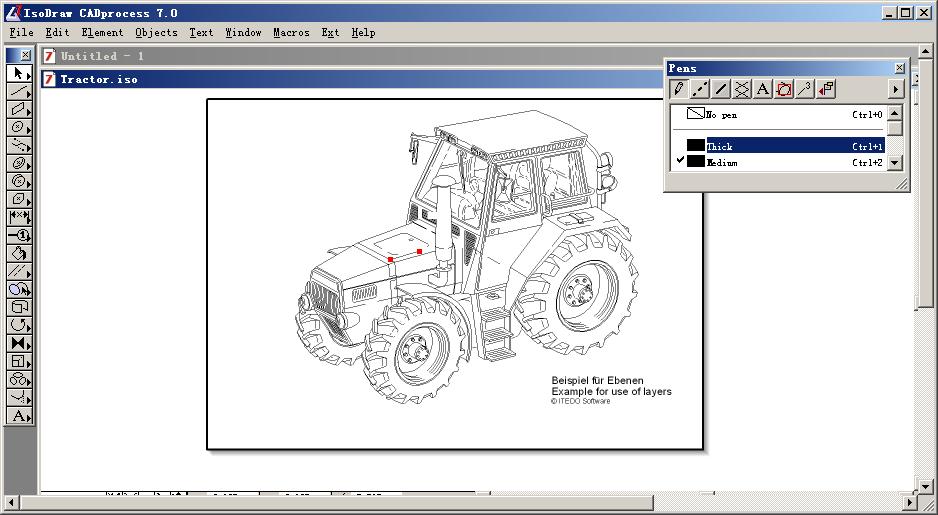938x515 pixels.
Task: Close the Pens panel
Action: (899, 68)
